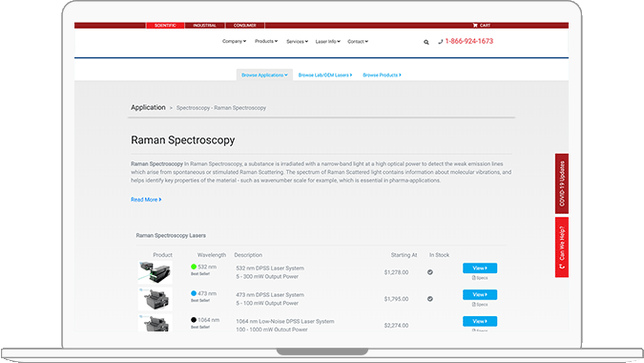This screenshot has height=363, width=644.
Task: Open the shopping cart icon
Action: click(x=475, y=25)
